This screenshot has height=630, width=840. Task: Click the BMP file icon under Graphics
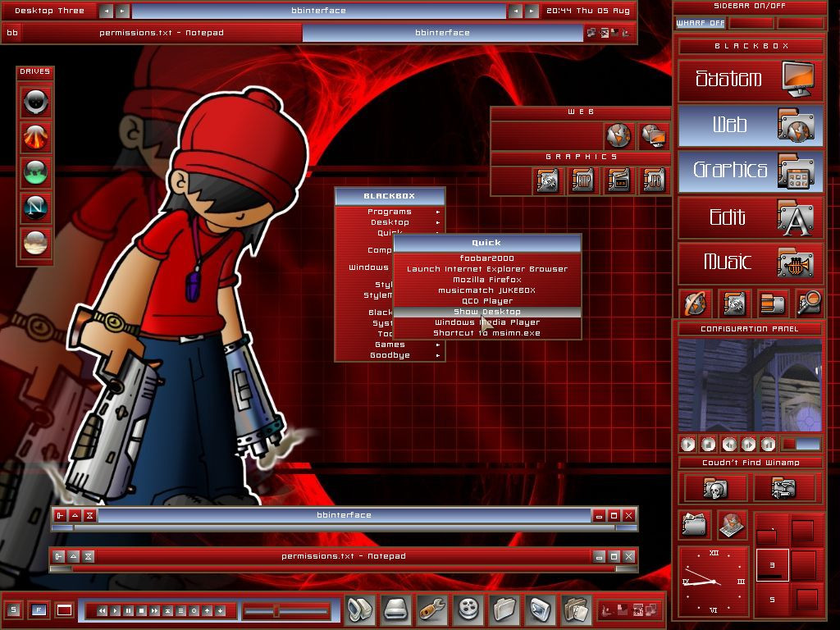coord(583,180)
